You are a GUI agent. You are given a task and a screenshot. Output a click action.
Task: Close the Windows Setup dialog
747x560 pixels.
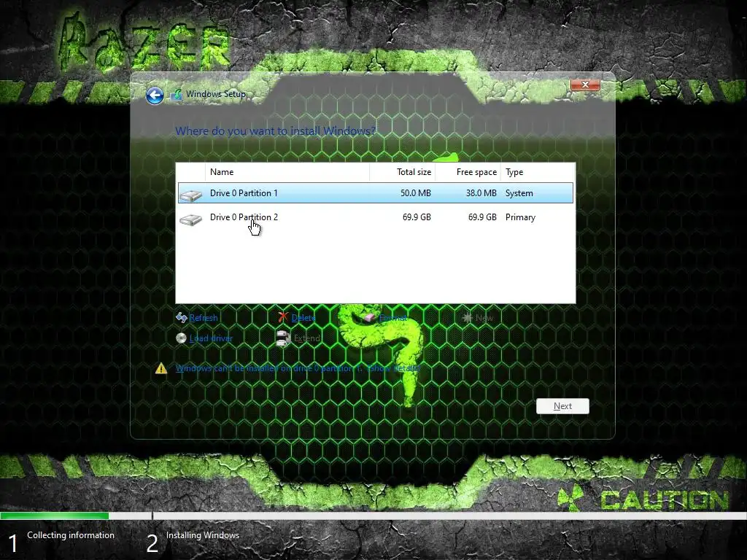pos(585,85)
